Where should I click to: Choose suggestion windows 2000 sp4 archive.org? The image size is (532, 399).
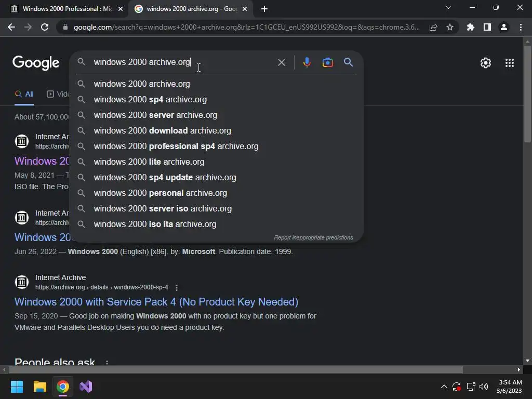[x=217, y=99]
